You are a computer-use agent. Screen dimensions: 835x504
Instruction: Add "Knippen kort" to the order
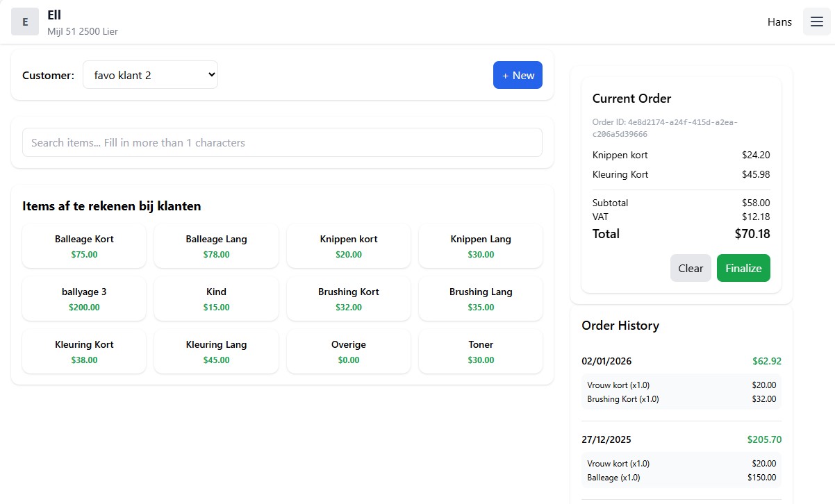coord(348,246)
